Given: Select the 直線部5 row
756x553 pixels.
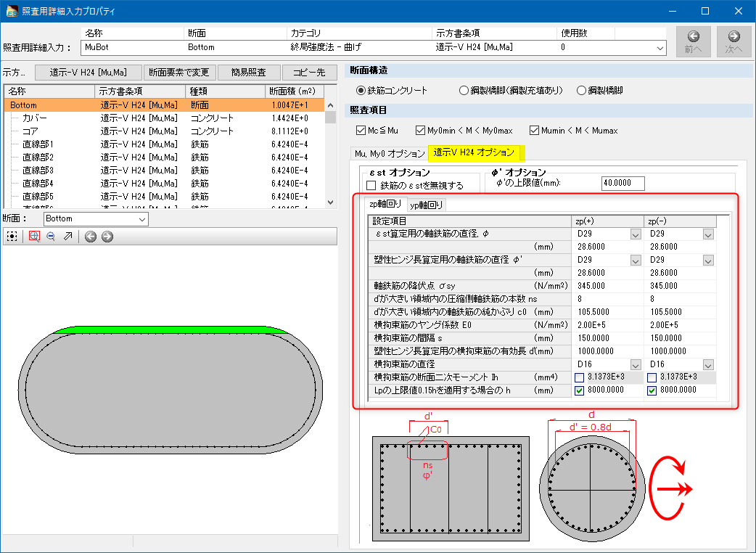Looking at the screenshot, I should tap(164, 196).
